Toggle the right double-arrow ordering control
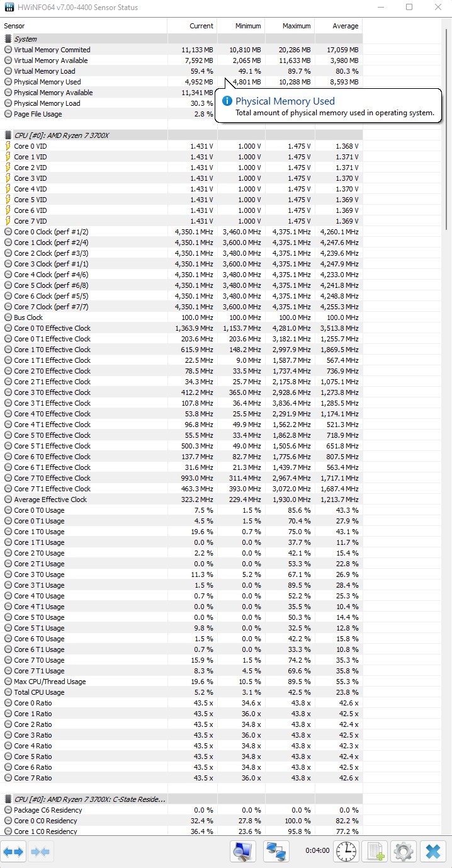This screenshot has width=452, height=868. click(x=40, y=851)
